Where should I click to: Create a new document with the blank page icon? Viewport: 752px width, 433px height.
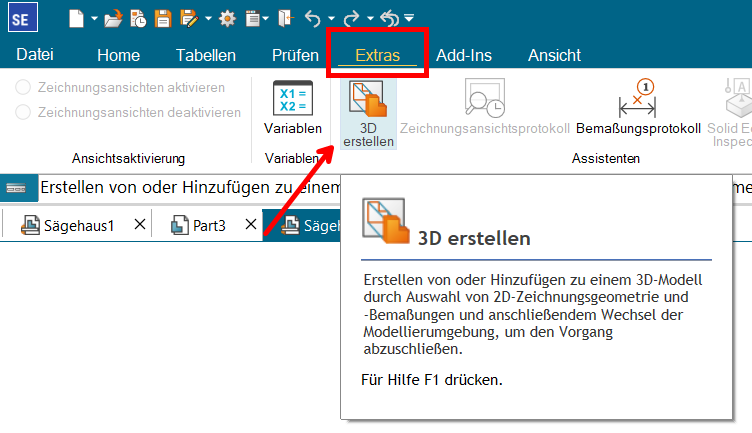pyautogui.click(x=76, y=19)
